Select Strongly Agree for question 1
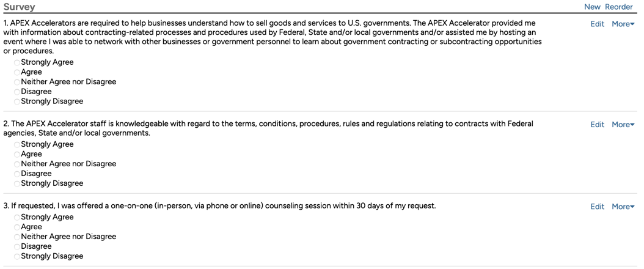644x269 pixels. click(x=17, y=62)
